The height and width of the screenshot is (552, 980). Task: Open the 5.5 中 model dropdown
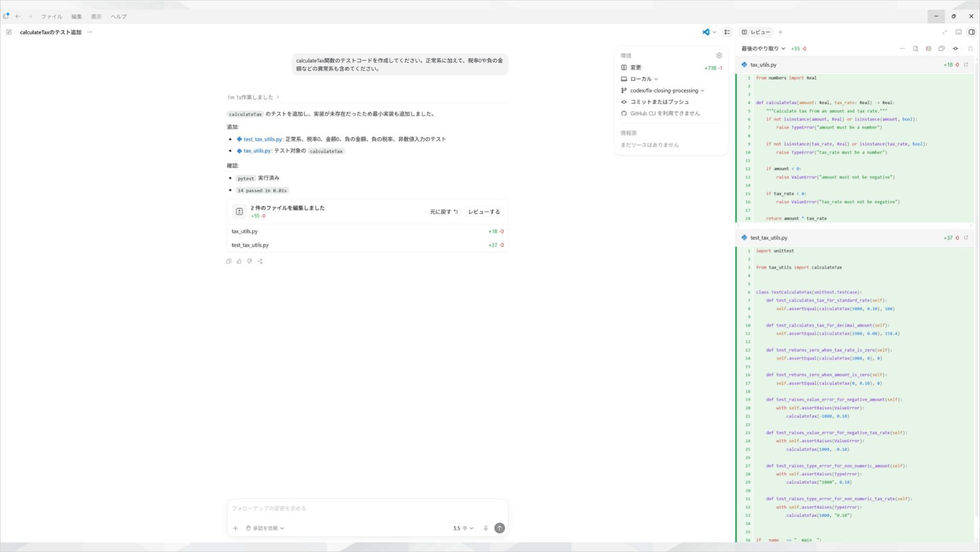click(463, 528)
